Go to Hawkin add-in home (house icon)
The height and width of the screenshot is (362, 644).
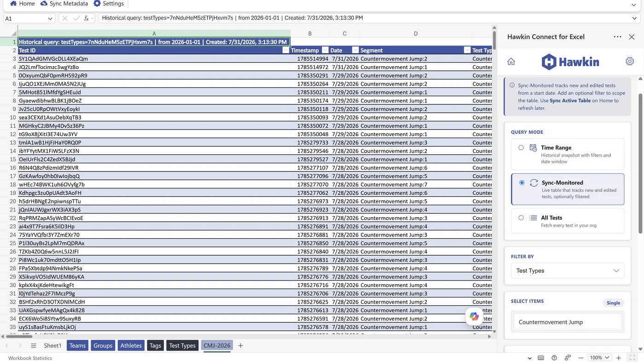click(x=511, y=62)
